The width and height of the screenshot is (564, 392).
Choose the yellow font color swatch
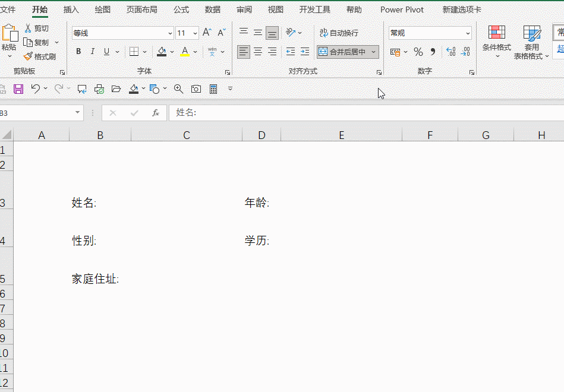[186, 54]
